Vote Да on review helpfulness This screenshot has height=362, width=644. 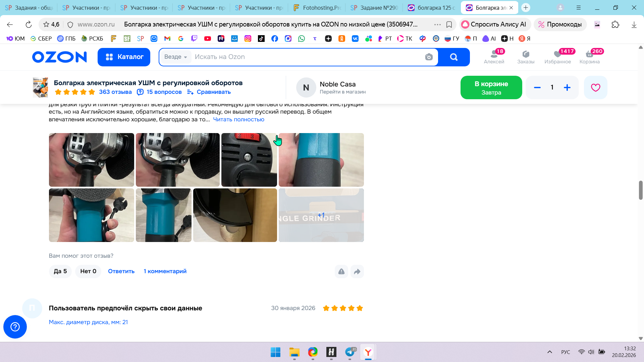tap(60, 271)
